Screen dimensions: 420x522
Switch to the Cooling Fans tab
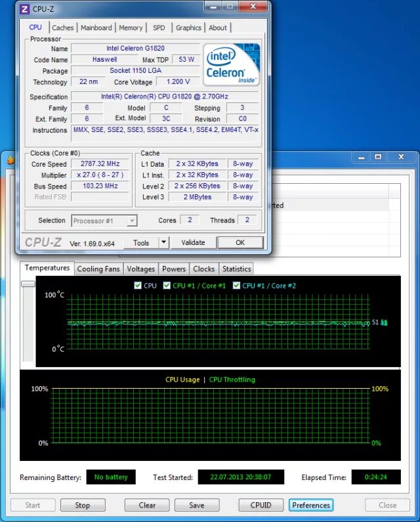pyautogui.click(x=98, y=269)
